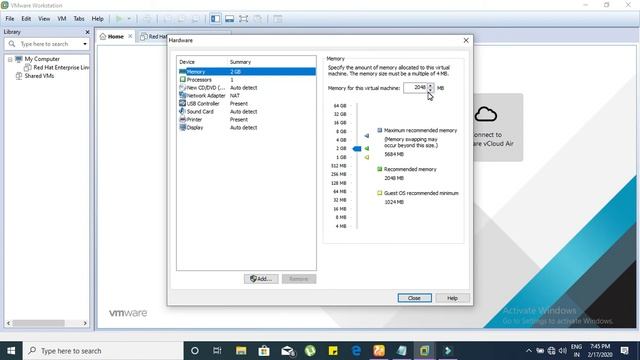This screenshot has height=360, width=640.
Task: Select the Memory device row
Action: [247, 72]
